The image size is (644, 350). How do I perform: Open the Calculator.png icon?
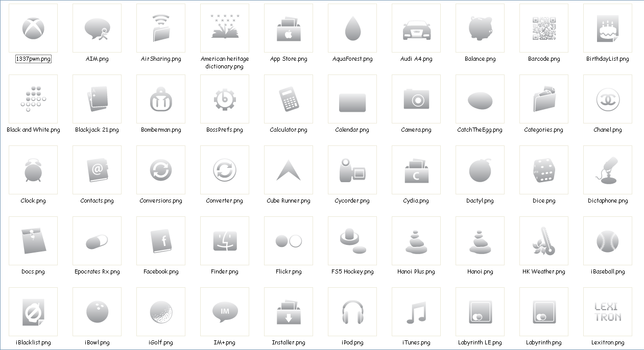click(x=289, y=99)
